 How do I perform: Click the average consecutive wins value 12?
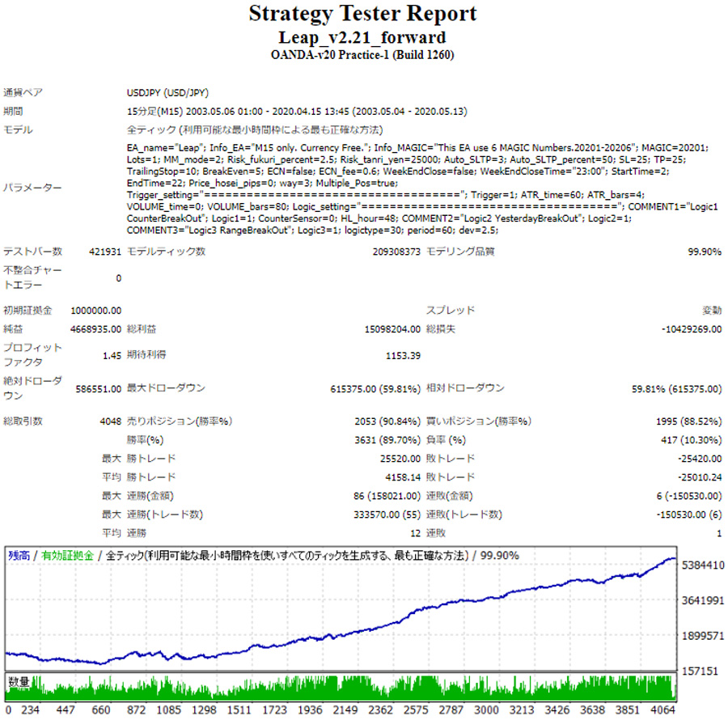pos(415,534)
